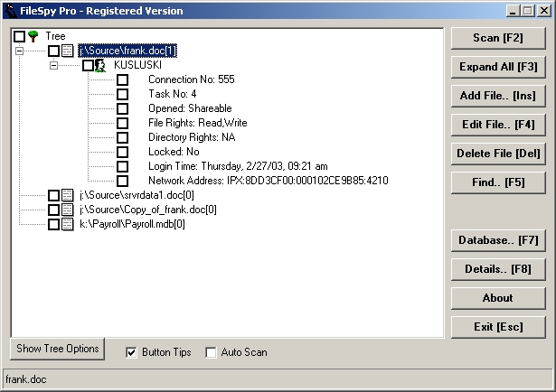
Task: Select the k:\Payroll\Payroll.mdb[0] row
Action: pyautogui.click(x=132, y=224)
